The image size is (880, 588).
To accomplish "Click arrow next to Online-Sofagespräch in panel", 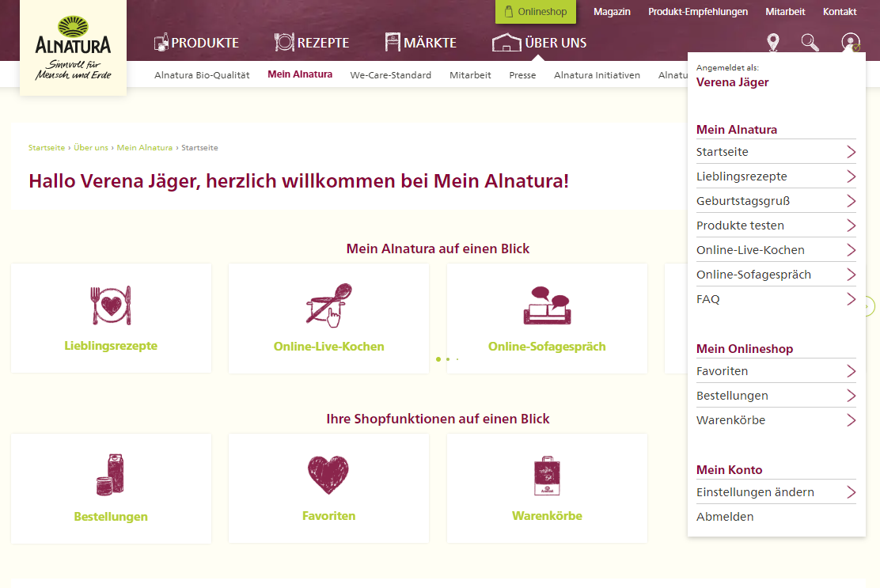I will (851, 275).
